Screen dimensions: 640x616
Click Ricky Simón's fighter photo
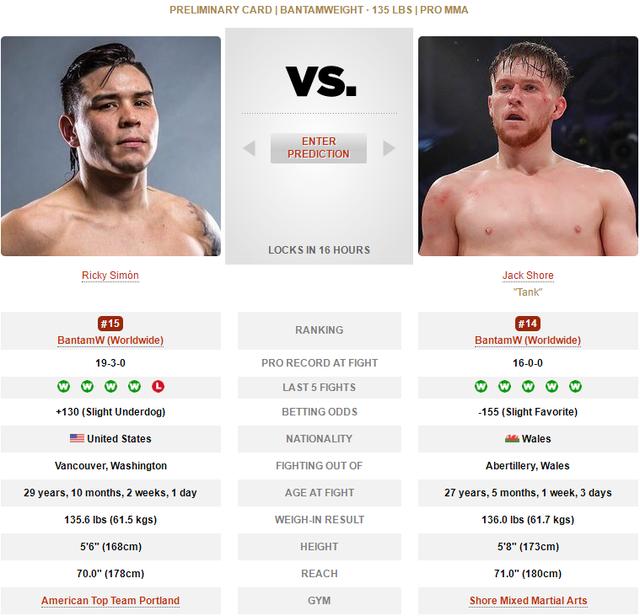click(111, 146)
